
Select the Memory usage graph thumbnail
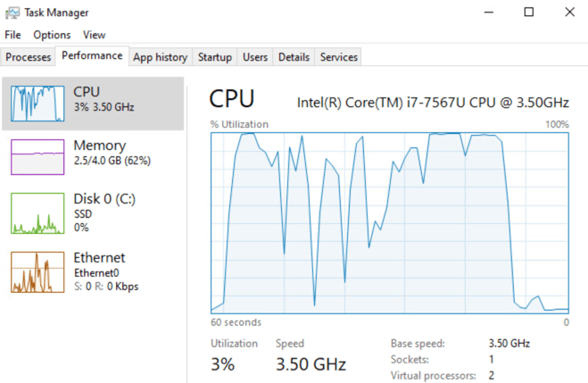(37, 157)
